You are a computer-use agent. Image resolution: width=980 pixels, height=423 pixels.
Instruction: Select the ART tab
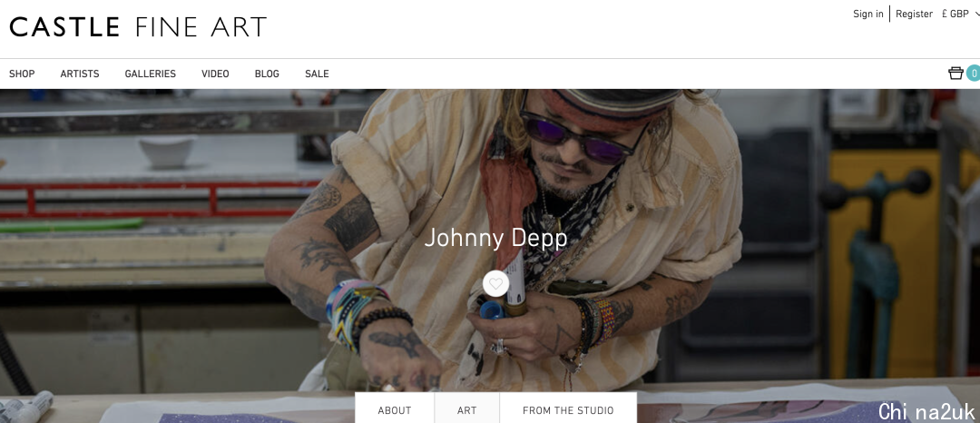[x=467, y=410]
